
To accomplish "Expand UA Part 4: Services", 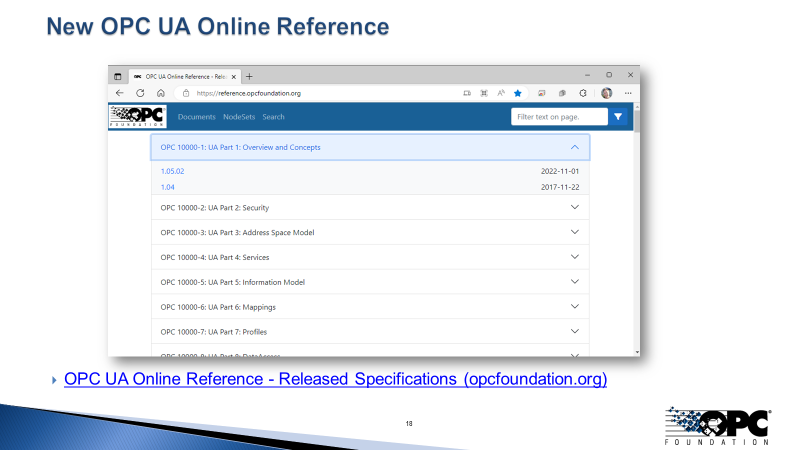I will [370, 257].
